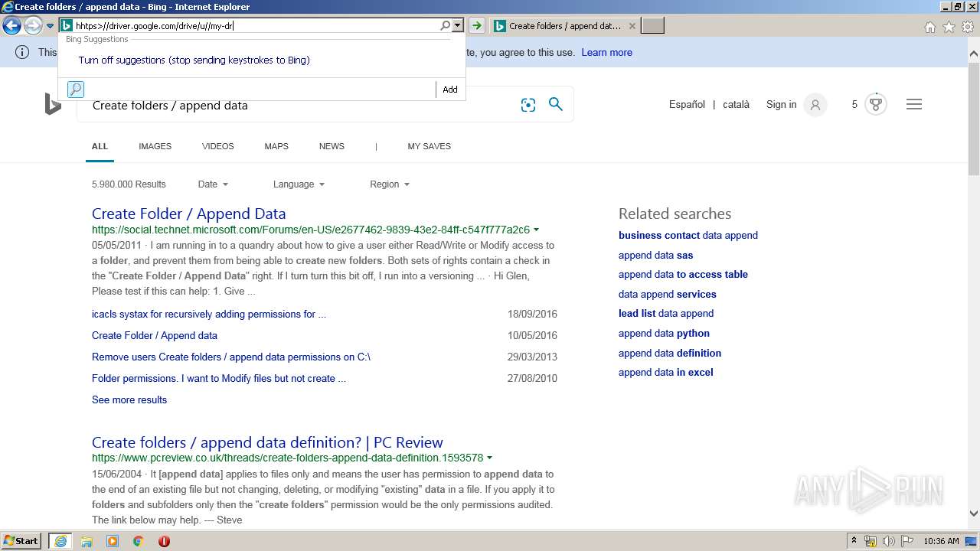Open the red Opera taskbar icon
Screen dimensions: 980x551
click(x=164, y=541)
